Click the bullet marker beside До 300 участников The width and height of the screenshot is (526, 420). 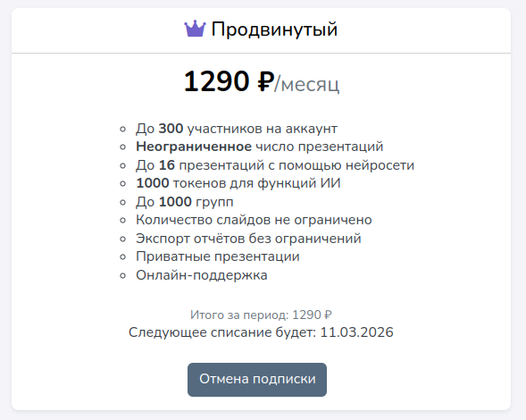122,129
